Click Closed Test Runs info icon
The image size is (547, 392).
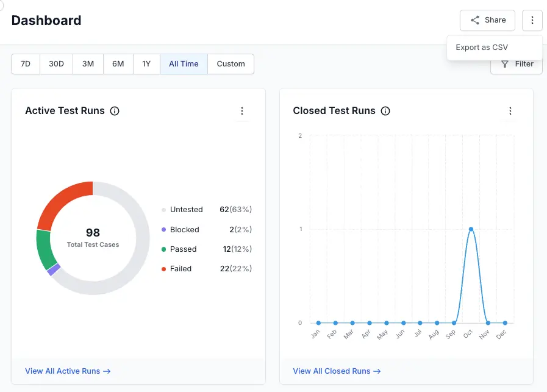pos(385,111)
